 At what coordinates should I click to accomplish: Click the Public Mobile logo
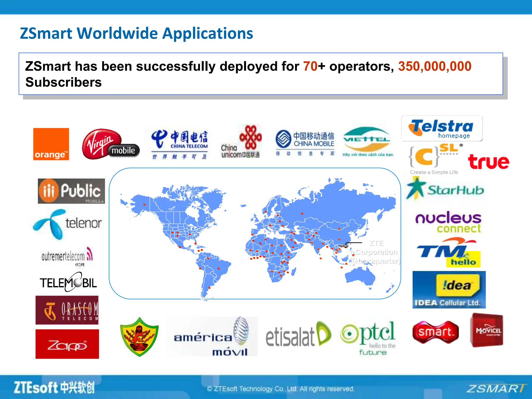click(71, 191)
